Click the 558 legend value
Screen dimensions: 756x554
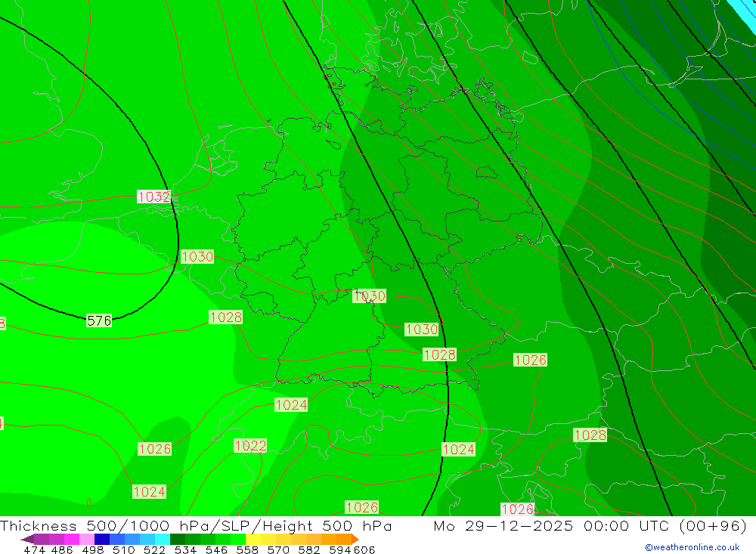click(247, 549)
